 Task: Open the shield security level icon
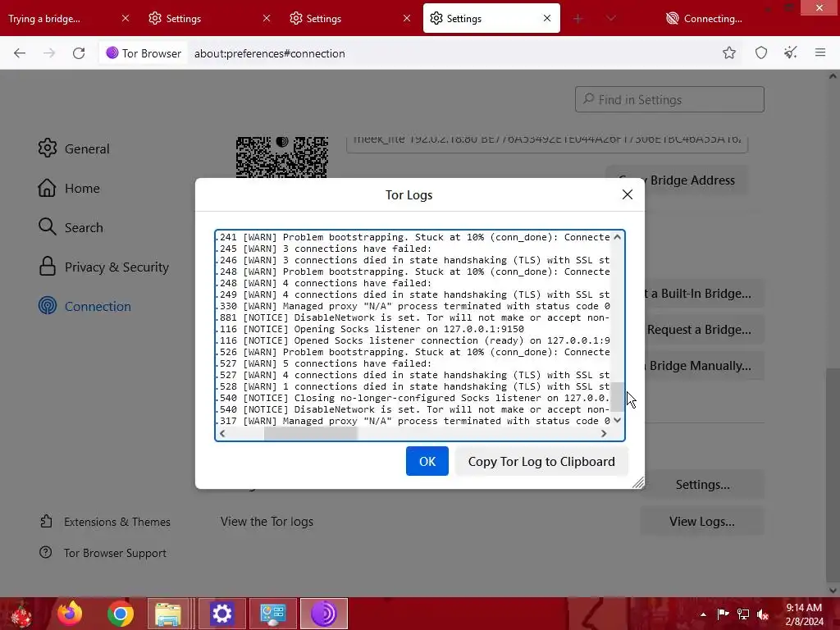pyautogui.click(x=761, y=52)
